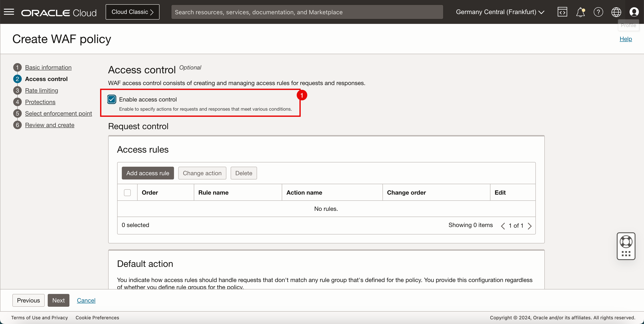
Task: Navigate to previous page using left chevron
Action: click(502, 225)
